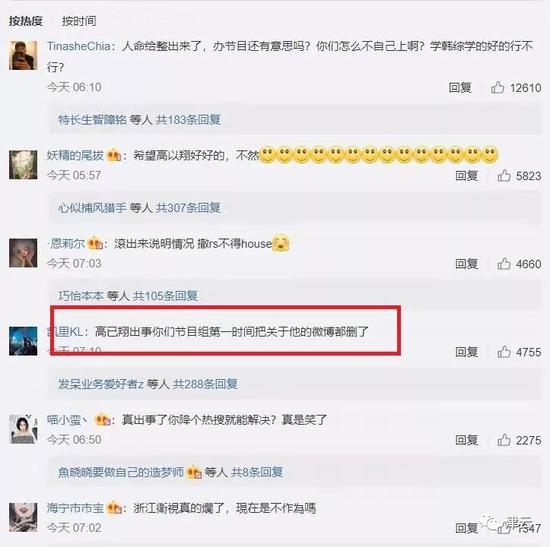Viewport: 550px width, 547px height.
Task: Open TinasheChia's profile avatar
Action: tap(23, 55)
